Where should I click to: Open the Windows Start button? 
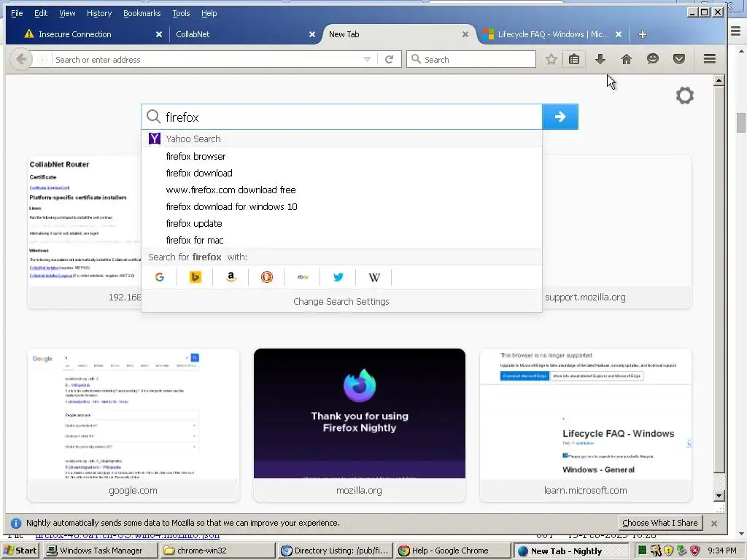(x=20, y=551)
